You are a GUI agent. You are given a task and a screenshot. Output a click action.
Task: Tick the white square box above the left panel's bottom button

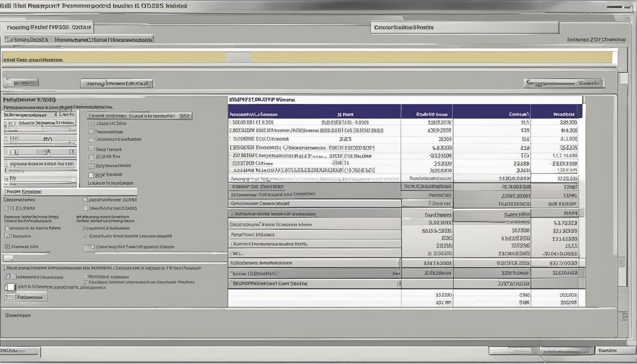pos(10,287)
